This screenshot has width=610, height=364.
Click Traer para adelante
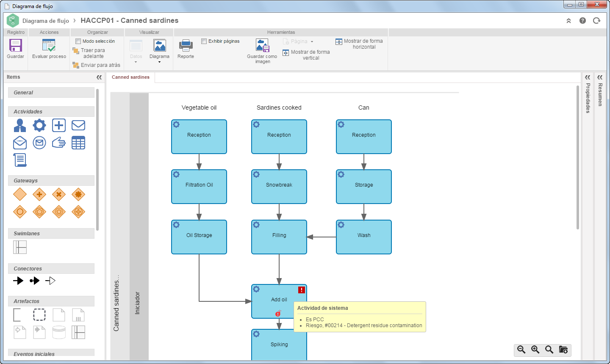89,53
